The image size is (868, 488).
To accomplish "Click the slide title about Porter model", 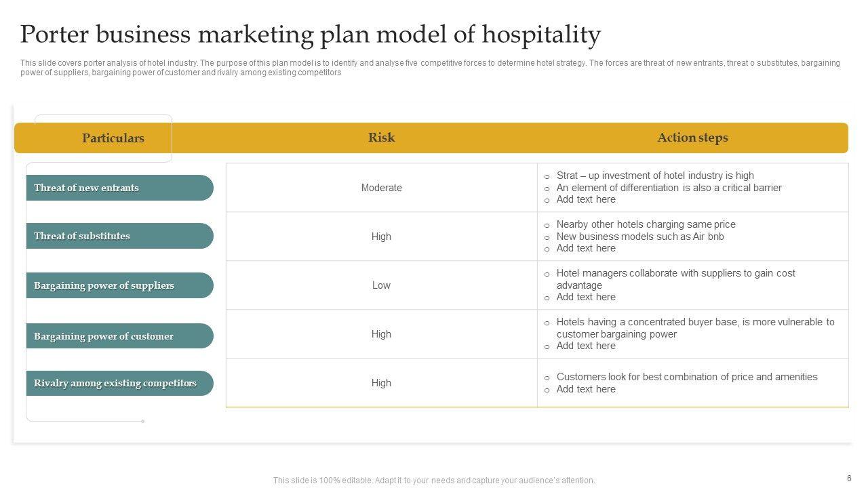I will coord(311,34).
